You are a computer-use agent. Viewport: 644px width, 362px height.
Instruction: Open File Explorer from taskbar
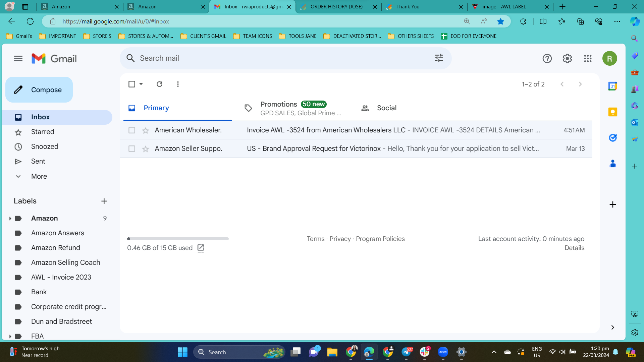(x=332, y=352)
